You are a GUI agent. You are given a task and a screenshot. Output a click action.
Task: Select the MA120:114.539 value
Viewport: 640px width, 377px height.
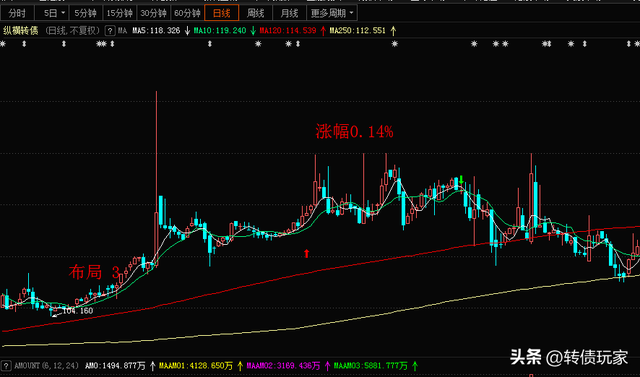[x=288, y=31]
